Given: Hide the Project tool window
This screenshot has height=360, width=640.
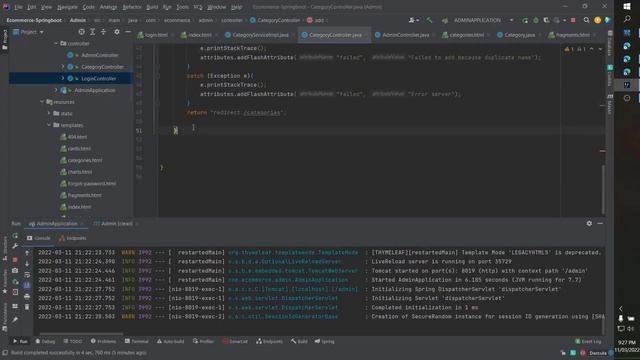Looking at the screenshot, I should click(x=128, y=32).
